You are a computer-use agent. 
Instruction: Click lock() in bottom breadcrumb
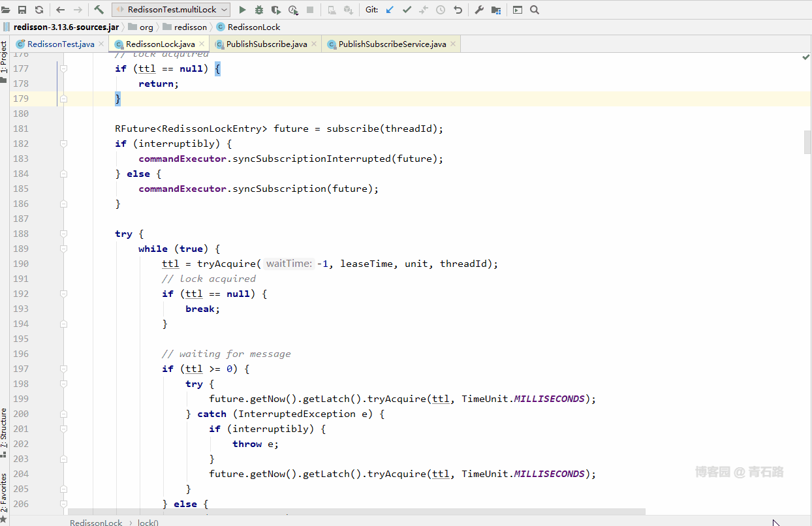point(148,522)
